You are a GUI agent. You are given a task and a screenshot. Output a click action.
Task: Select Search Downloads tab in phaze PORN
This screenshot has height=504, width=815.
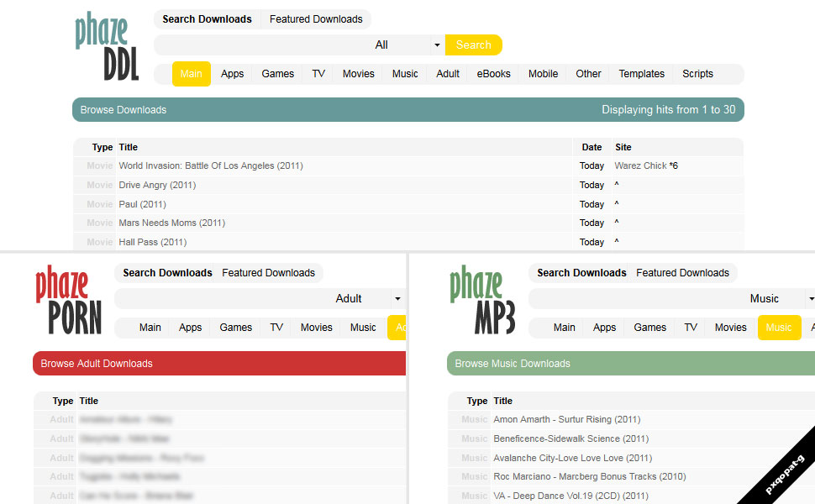(x=167, y=273)
